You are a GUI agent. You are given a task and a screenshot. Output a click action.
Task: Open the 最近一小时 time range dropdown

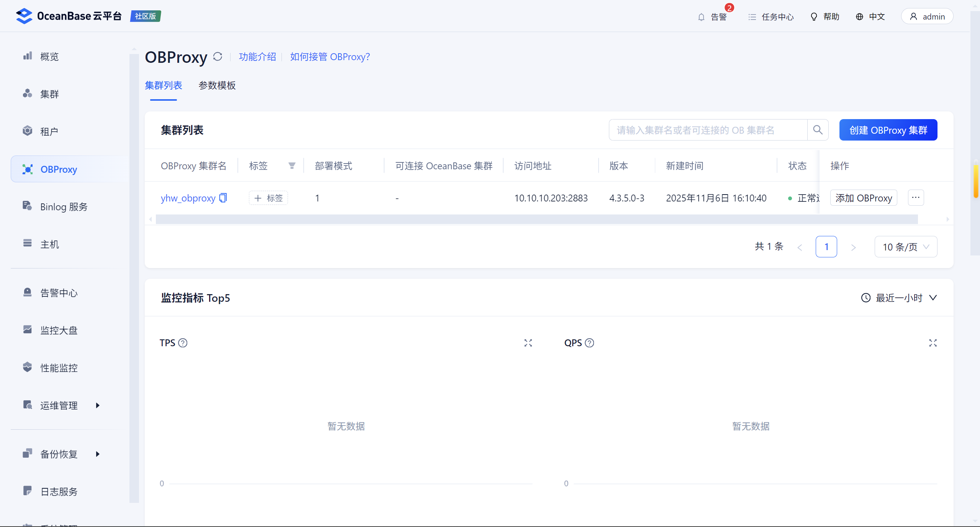pyautogui.click(x=898, y=298)
